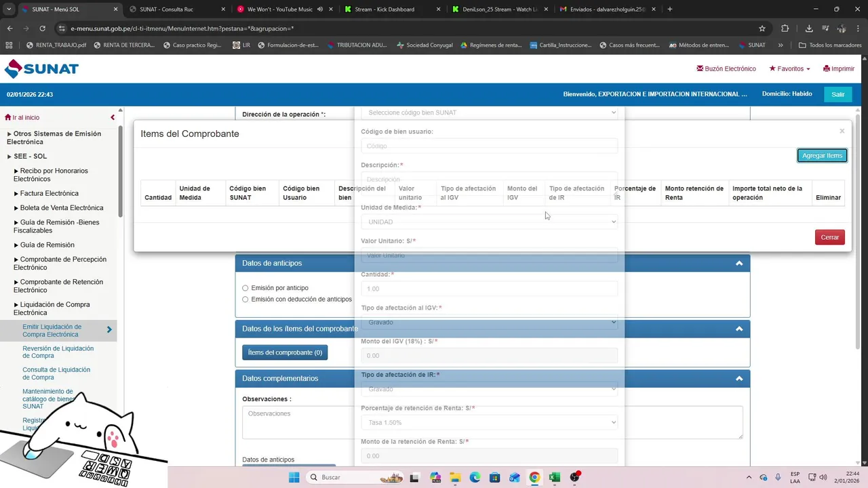The height and width of the screenshot is (488, 868).
Task: Open the Buzón Electrónico envelope link
Action: pyautogui.click(x=726, y=68)
